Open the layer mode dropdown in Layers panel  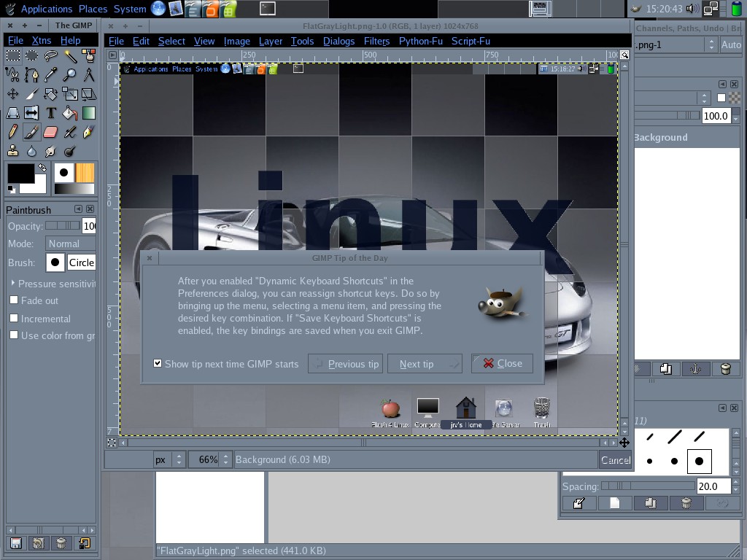(672, 98)
